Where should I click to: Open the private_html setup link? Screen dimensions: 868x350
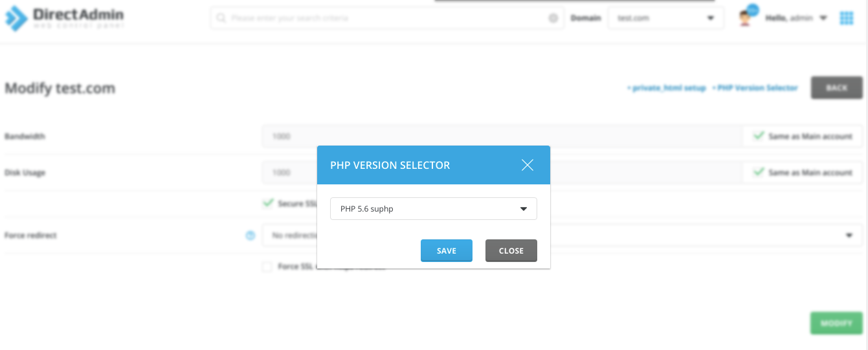666,88
